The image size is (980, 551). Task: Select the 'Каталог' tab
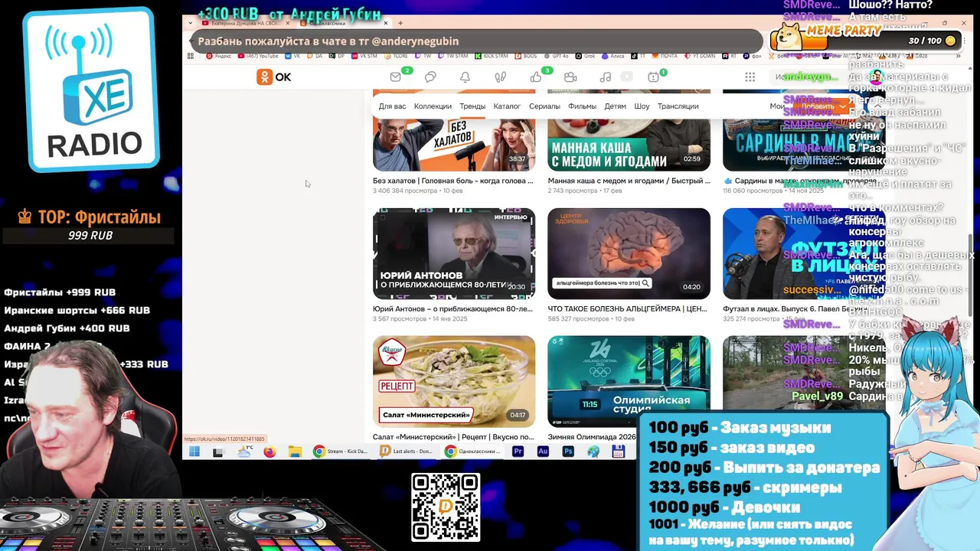click(x=507, y=106)
